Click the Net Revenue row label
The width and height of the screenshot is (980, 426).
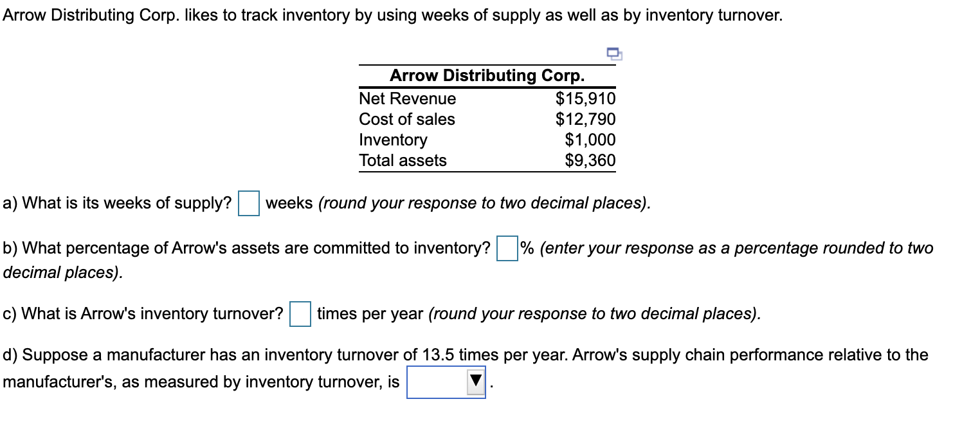click(x=406, y=98)
